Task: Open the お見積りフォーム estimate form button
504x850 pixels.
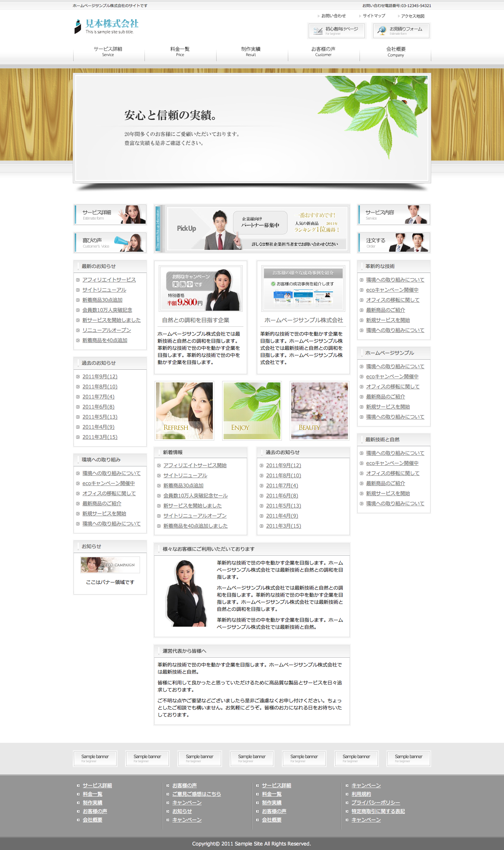Action: coord(401,31)
